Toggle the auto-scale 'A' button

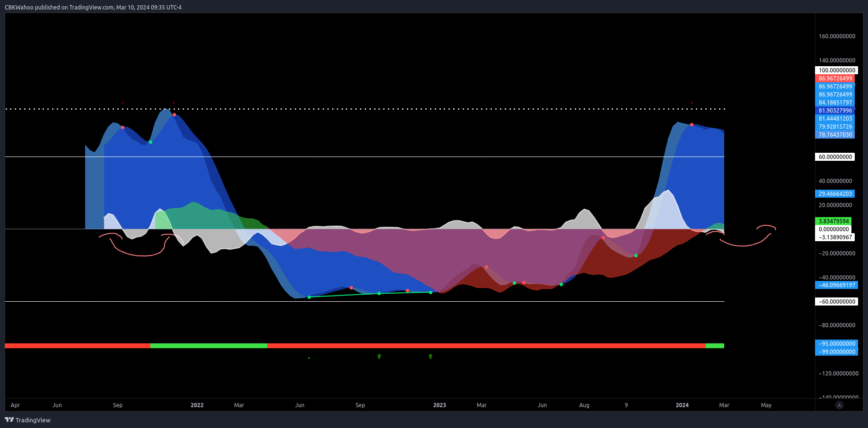tap(839, 405)
